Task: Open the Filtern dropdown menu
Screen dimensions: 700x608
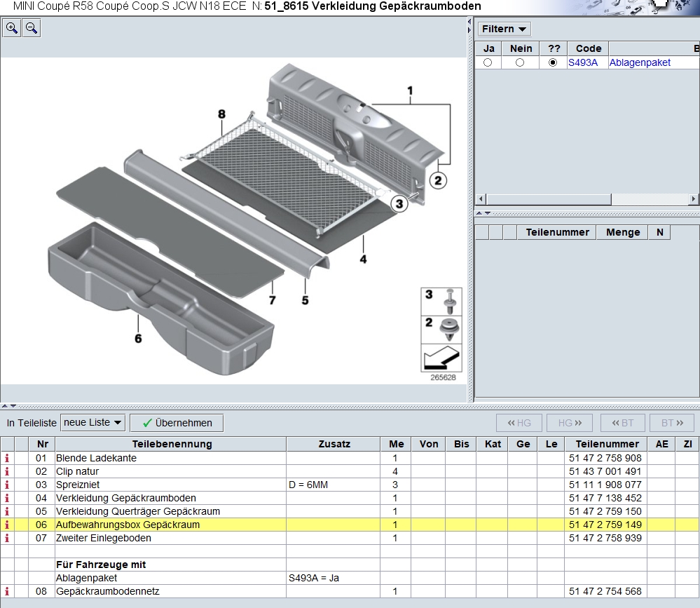Action: (505, 29)
